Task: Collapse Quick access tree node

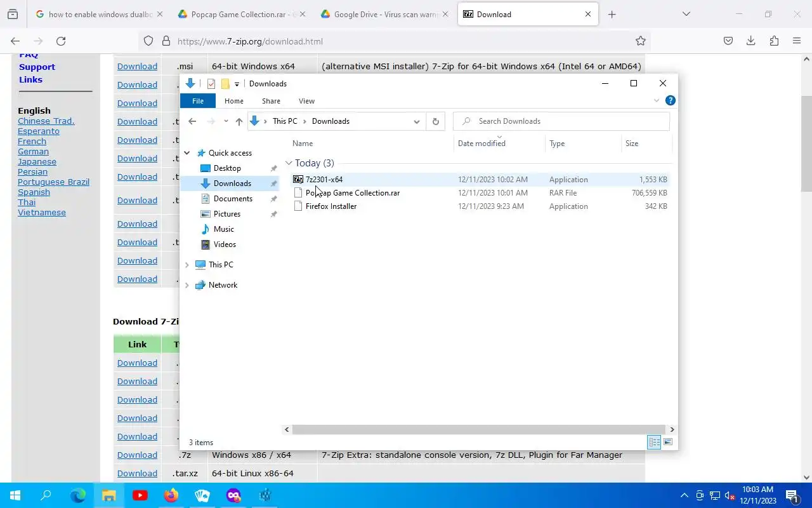Action: (x=187, y=153)
